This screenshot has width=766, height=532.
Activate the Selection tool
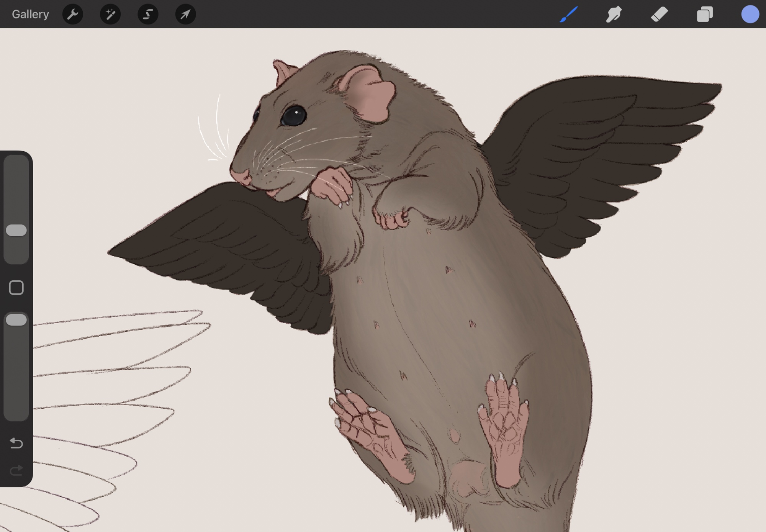click(148, 14)
